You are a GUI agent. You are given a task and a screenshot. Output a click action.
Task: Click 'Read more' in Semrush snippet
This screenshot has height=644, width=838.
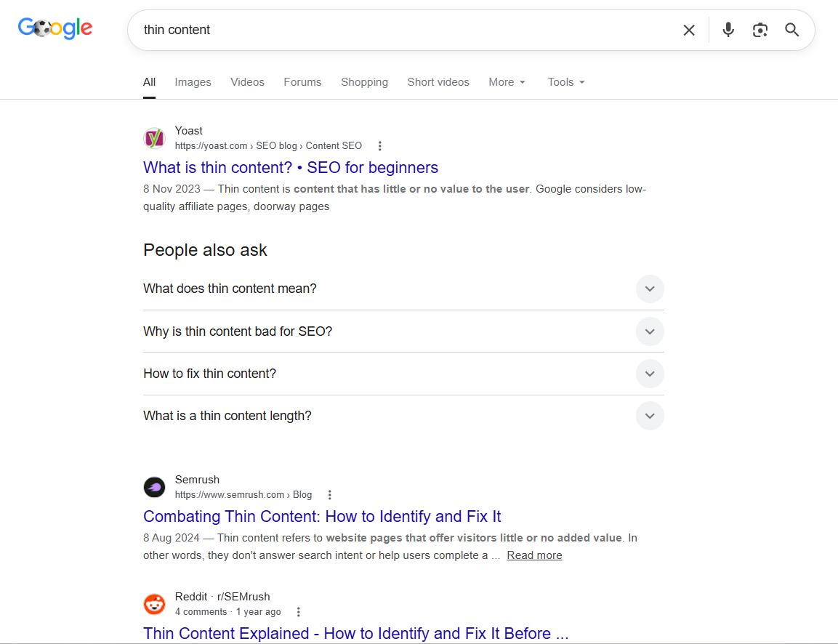534,555
